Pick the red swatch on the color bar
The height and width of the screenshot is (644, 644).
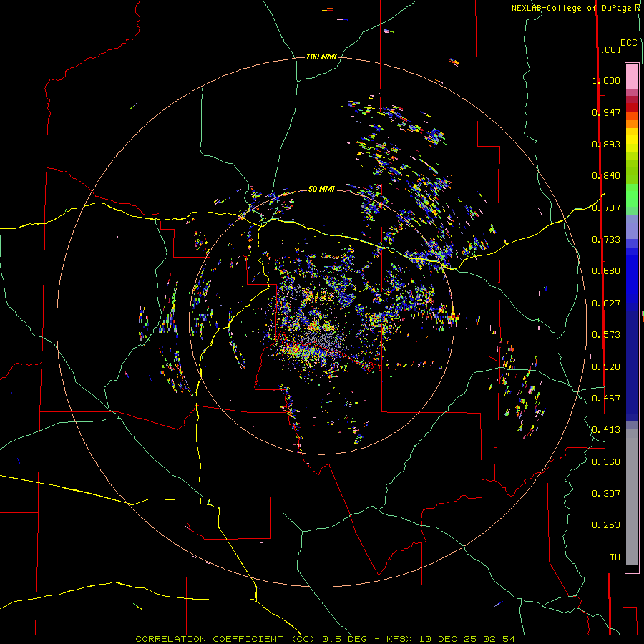point(632,107)
